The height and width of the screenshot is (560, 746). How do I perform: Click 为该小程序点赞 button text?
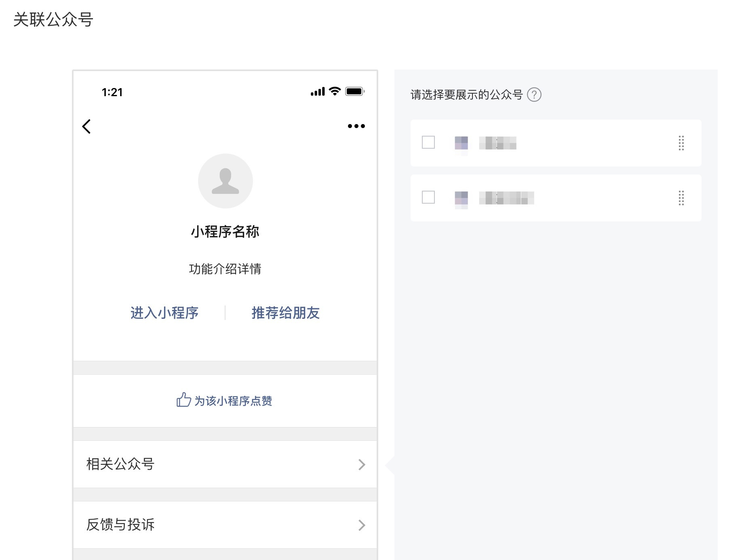[233, 401]
